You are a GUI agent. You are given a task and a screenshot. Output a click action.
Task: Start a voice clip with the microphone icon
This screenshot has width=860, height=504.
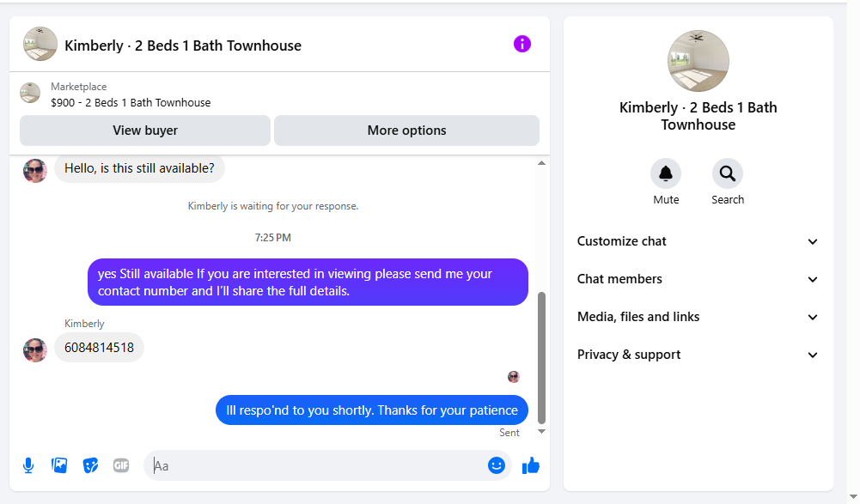point(28,465)
